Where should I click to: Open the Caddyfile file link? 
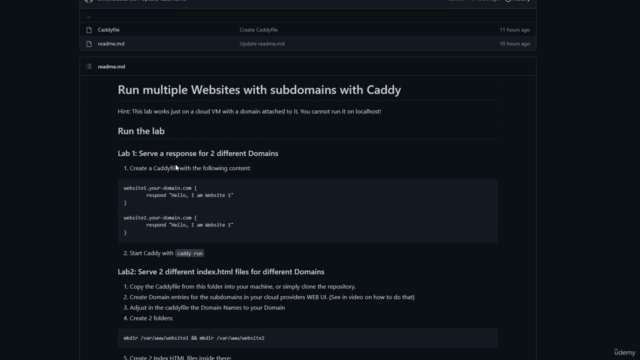pos(109,30)
